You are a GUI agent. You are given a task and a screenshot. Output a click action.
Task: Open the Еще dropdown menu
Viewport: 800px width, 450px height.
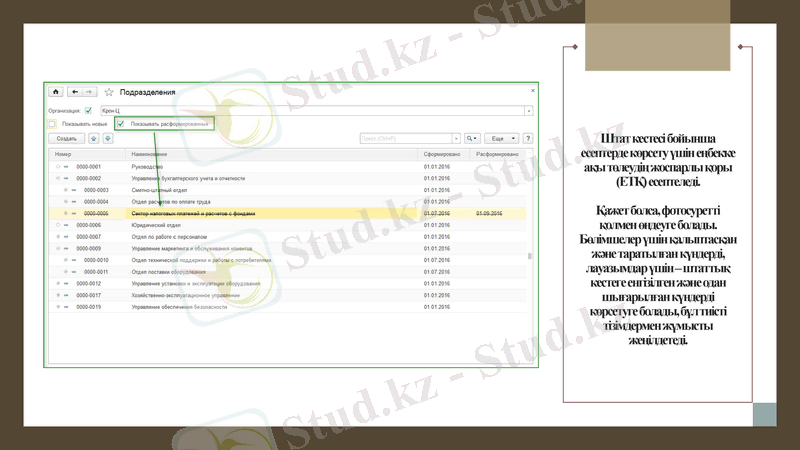point(503,139)
